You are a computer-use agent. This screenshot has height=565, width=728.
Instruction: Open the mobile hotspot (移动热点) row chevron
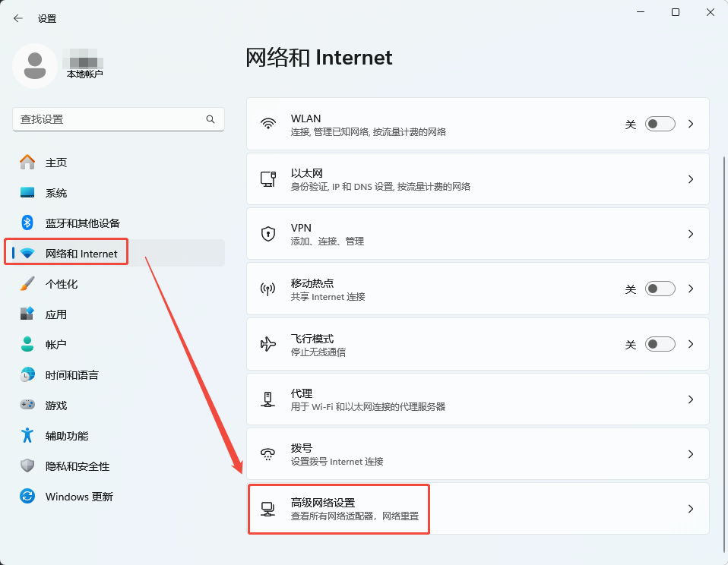(691, 289)
